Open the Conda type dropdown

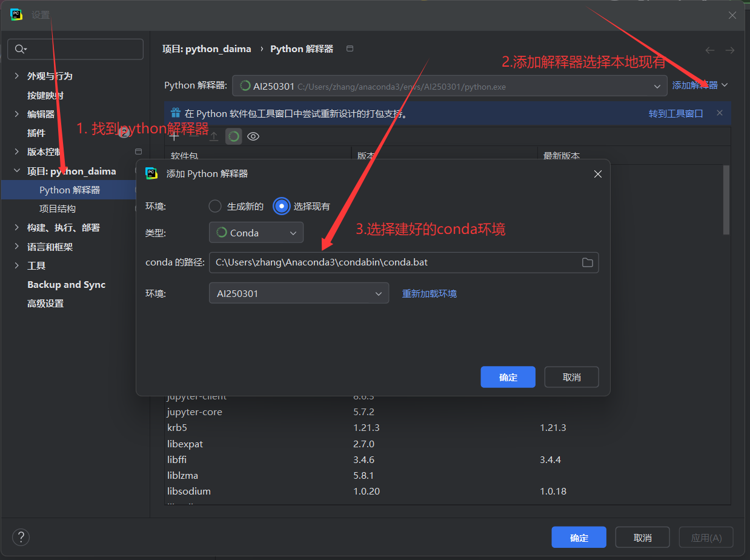click(x=256, y=233)
